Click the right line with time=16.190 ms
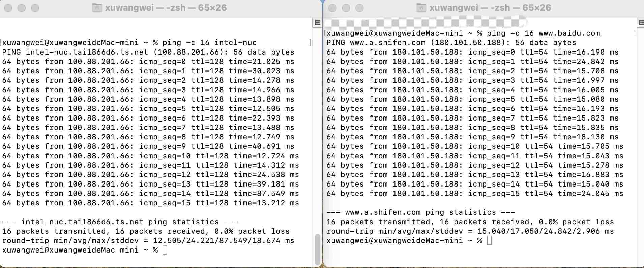 [473, 52]
